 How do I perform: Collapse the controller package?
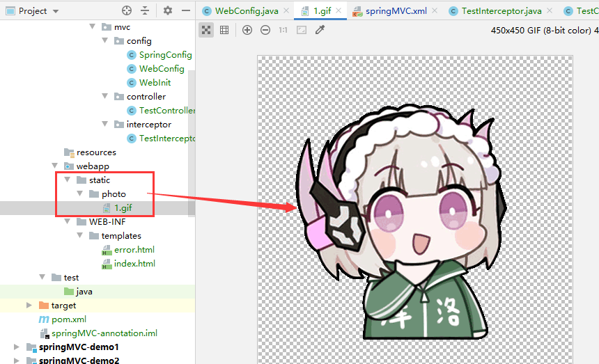pos(104,96)
